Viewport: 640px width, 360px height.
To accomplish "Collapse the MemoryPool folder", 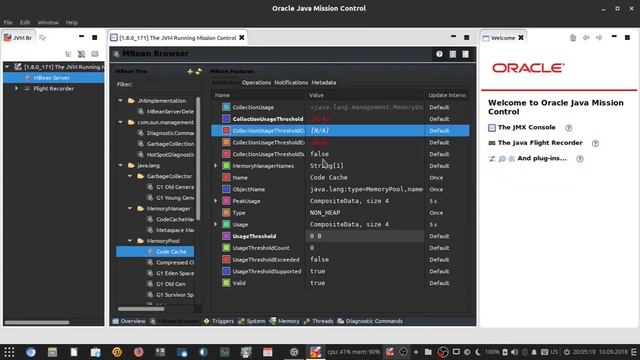I will [x=130, y=241].
